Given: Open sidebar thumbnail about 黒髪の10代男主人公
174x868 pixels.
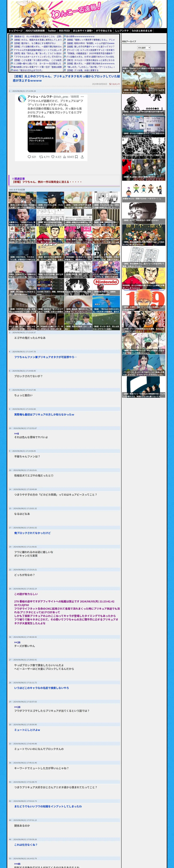Looking at the screenshot, I should pyautogui.click(x=144, y=61).
